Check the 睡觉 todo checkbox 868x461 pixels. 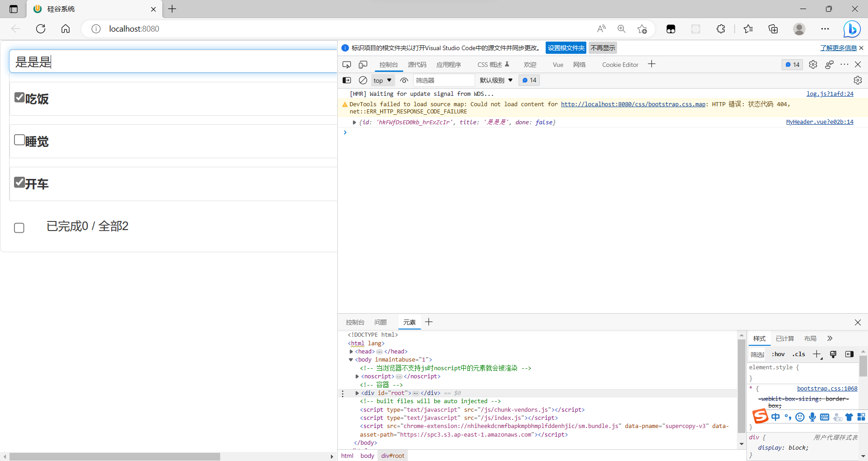coord(19,140)
